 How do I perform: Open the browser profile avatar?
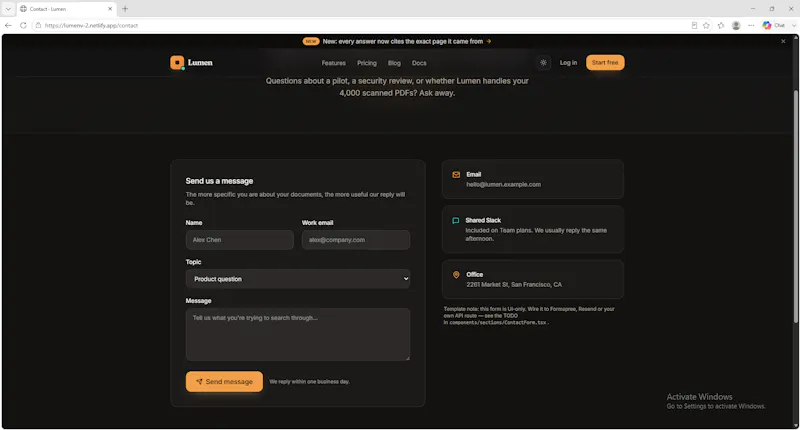(736, 25)
